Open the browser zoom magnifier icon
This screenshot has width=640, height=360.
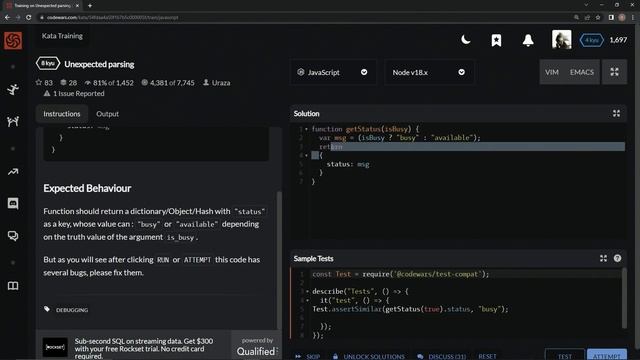point(576,18)
